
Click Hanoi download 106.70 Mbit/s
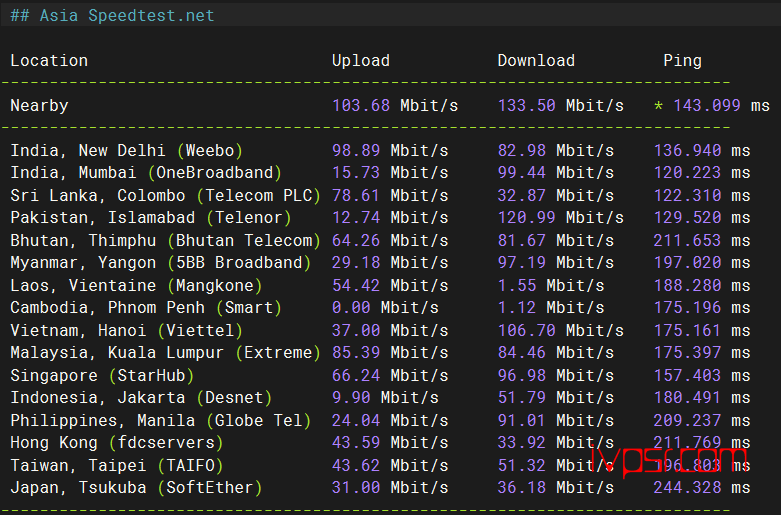tap(560, 330)
